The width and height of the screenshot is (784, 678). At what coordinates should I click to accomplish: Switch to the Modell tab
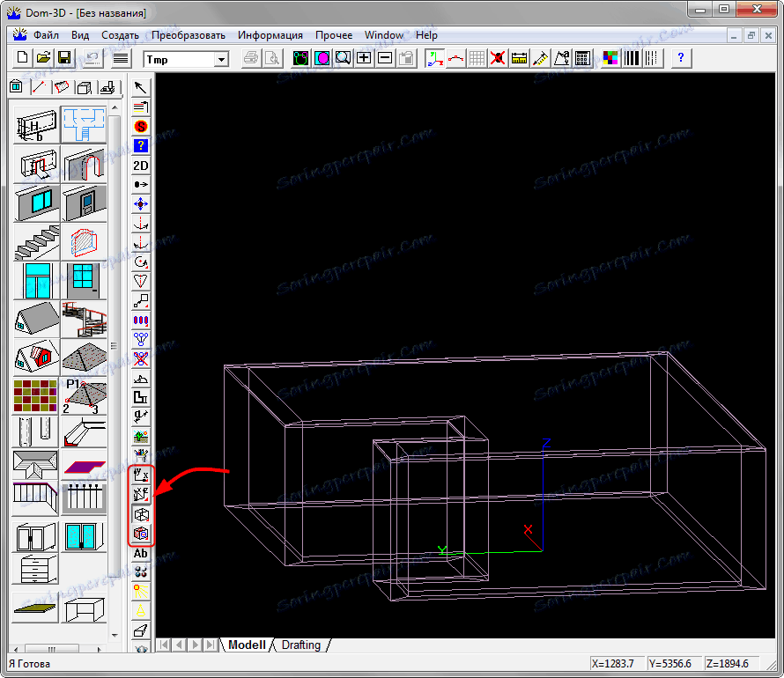coord(247,645)
